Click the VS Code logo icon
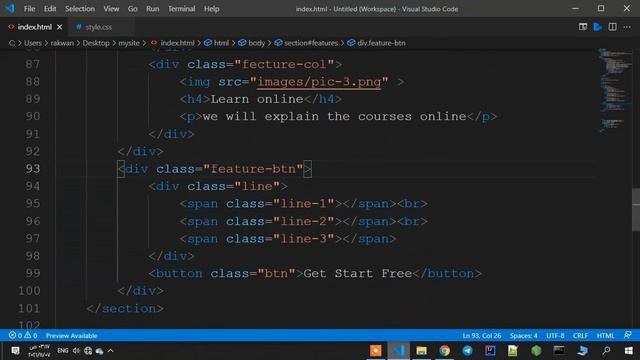The image size is (640, 360). tap(10, 8)
